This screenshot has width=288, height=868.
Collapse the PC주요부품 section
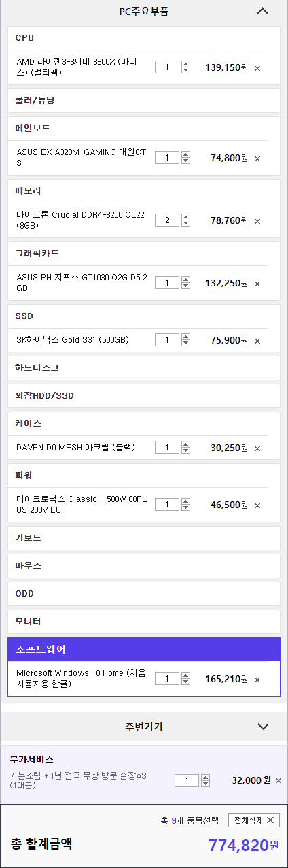click(263, 11)
